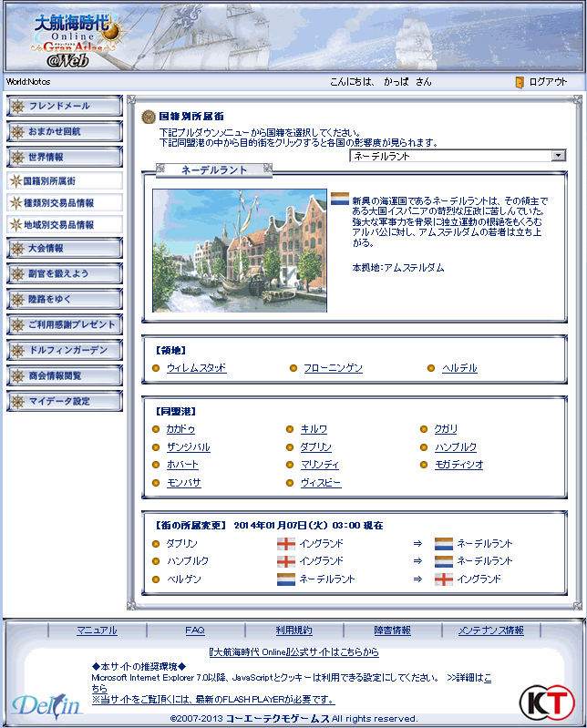The width and height of the screenshot is (587, 728).
Task: Open 副官を鍛えよう menu button
Action: coord(65,274)
